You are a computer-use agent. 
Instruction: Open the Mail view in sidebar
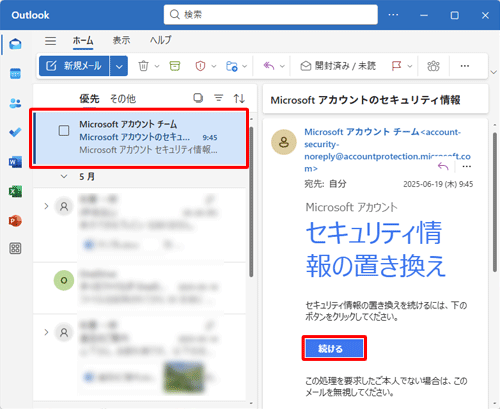pyautogui.click(x=15, y=44)
